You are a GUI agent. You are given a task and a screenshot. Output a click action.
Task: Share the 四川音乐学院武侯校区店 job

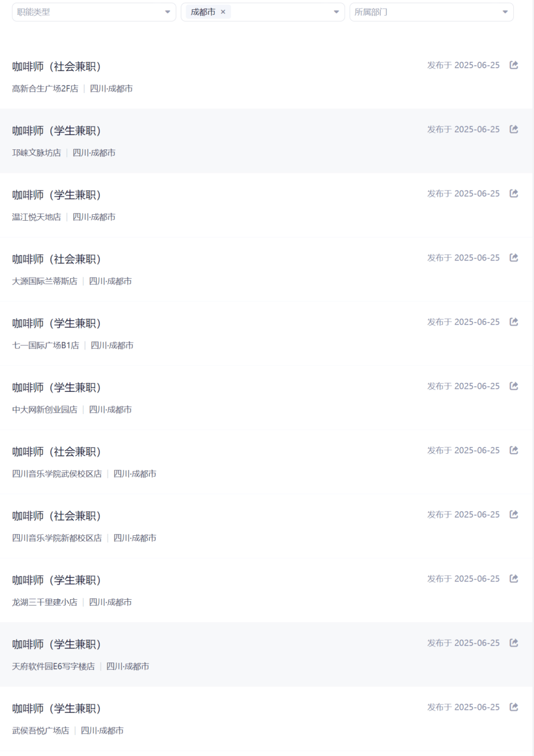pyautogui.click(x=514, y=450)
